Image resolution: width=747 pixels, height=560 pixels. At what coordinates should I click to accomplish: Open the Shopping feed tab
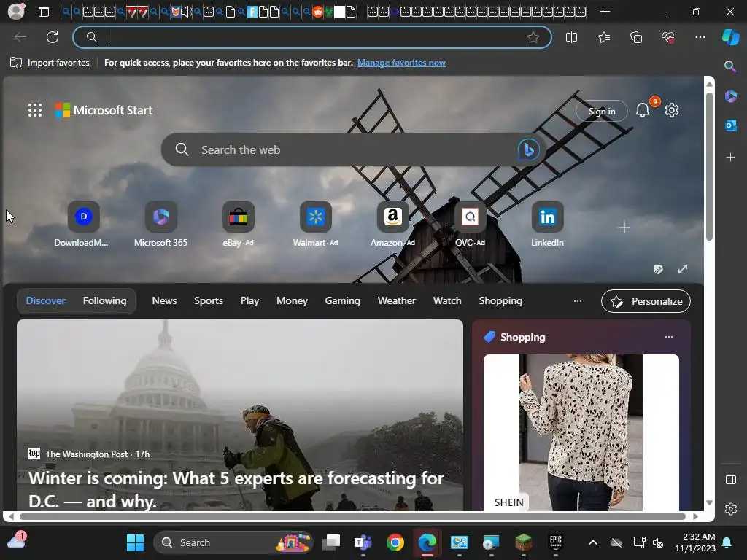click(500, 301)
